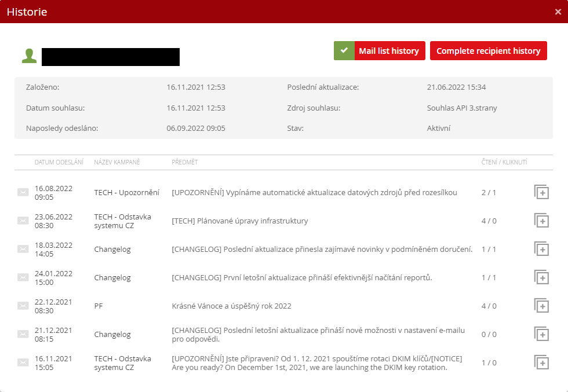This screenshot has height=392, width=568.
Task: Select subject about efektivnější načítání reportů
Action: tap(302, 277)
